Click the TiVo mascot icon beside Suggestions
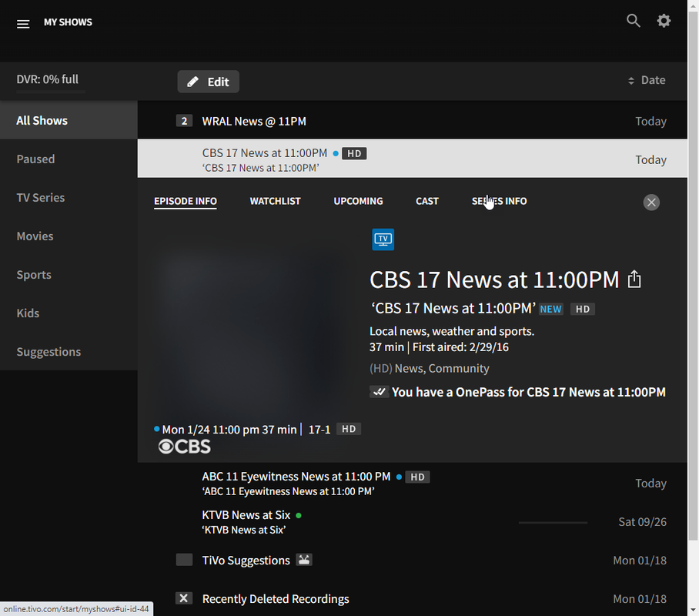The image size is (699, 616). coord(304,560)
